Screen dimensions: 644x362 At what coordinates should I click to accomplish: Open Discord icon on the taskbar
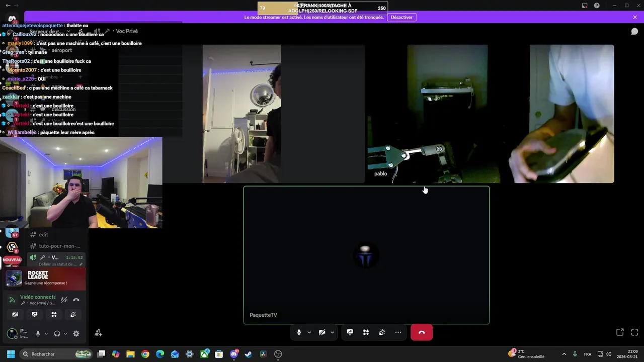pos(233,354)
